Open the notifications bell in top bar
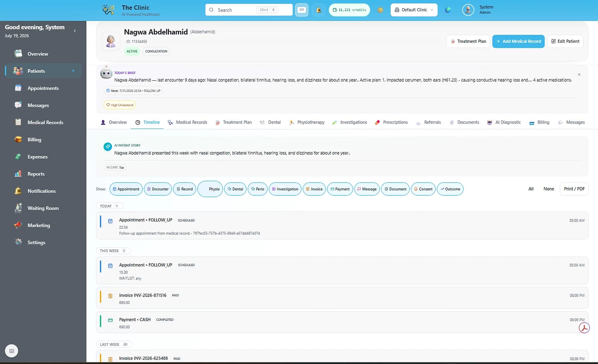Screen dimensions: 598x364 point(318,10)
